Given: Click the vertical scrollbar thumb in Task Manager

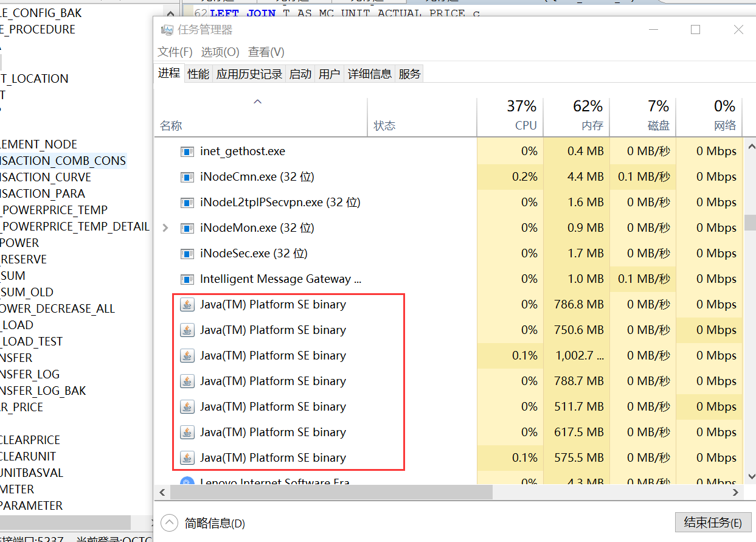Looking at the screenshot, I should [x=750, y=222].
